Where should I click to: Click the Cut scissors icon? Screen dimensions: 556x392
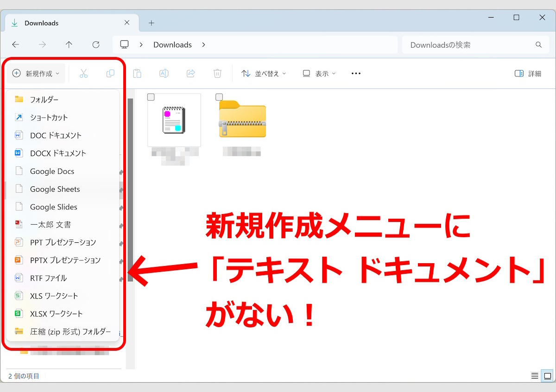(83, 74)
